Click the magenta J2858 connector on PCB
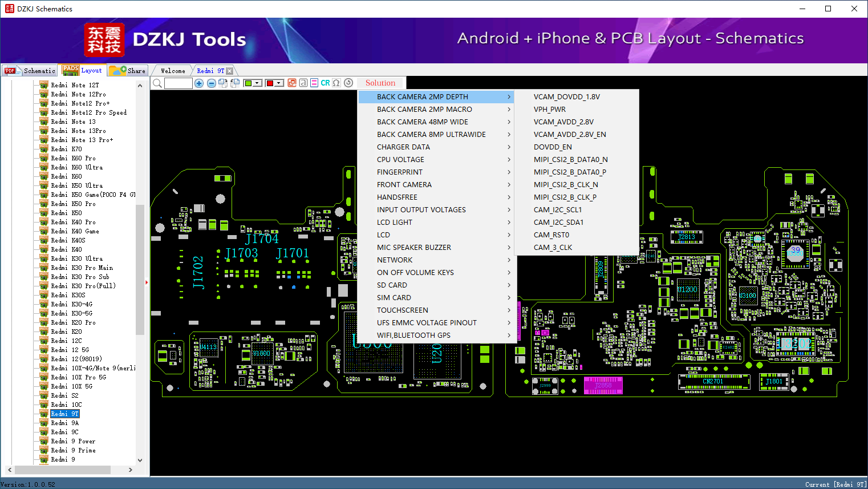The width and height of the screenshot is (868, 489). tap(603, 386)
